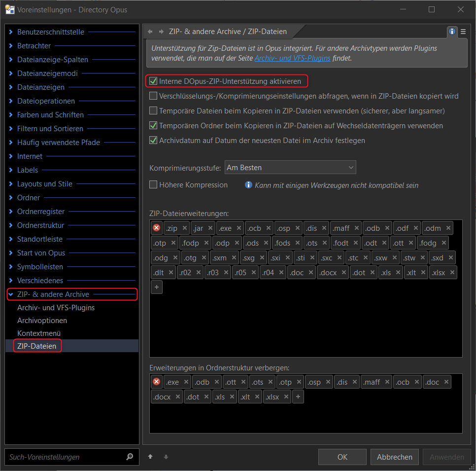Expand the Farben und Schriften category

11,114
